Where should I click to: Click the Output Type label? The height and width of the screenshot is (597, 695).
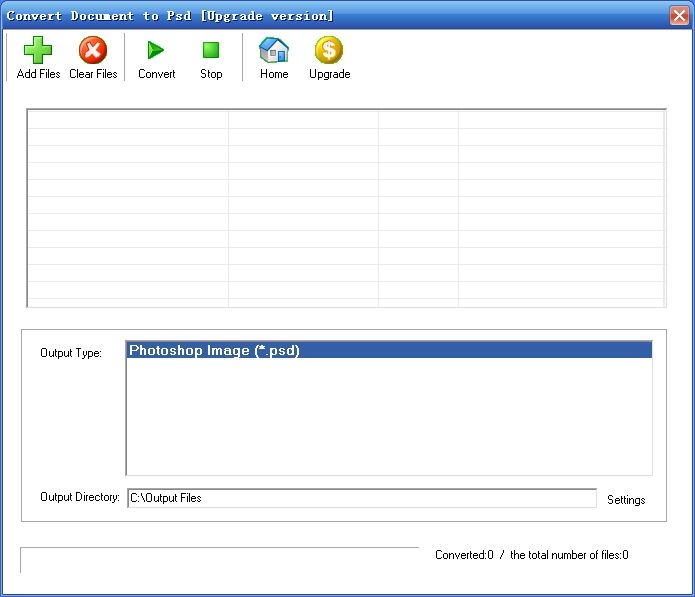click(71, 353)
